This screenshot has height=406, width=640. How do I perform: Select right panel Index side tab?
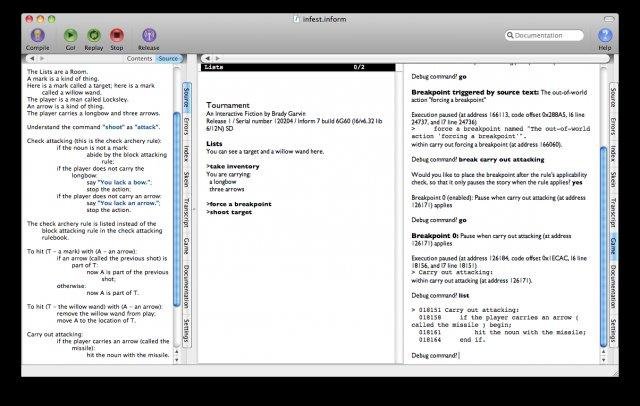coord(613,153)
